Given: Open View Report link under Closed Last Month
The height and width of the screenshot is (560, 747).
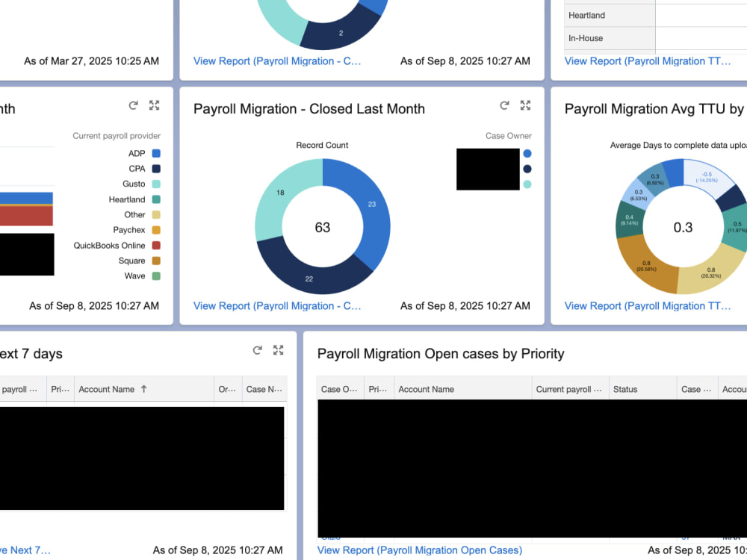Looking at the screenshot, I should 277,305.
